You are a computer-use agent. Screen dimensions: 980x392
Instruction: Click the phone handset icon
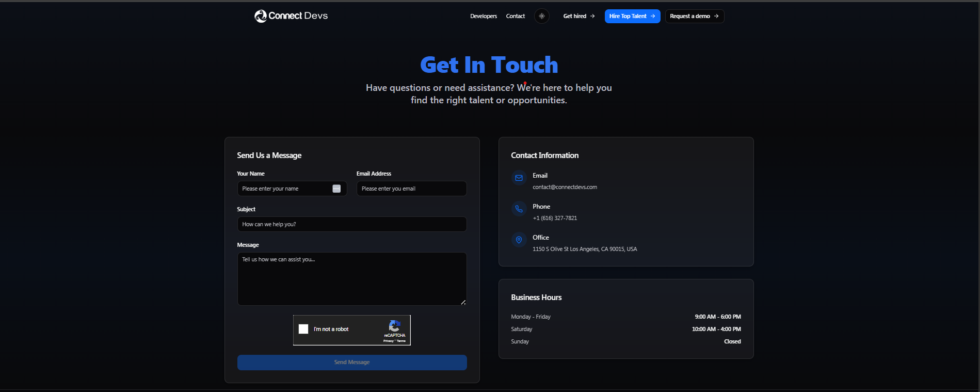[x=519, y=209]
